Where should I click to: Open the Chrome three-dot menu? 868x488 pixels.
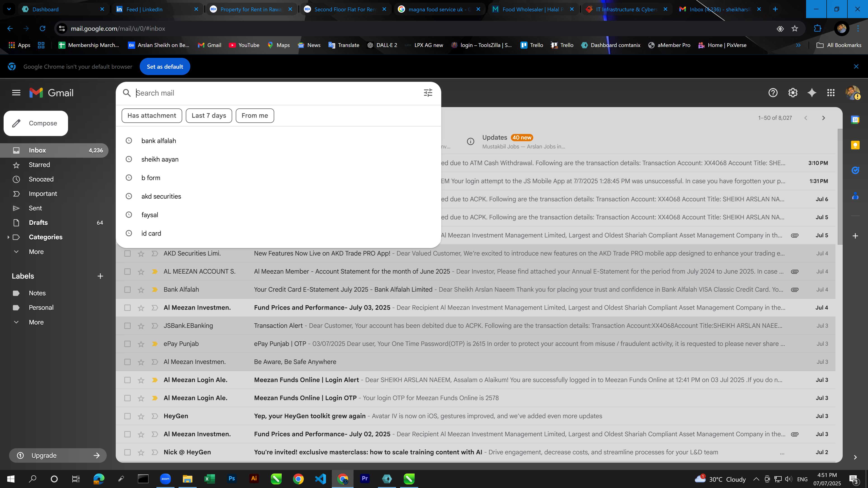coord(858,29)
